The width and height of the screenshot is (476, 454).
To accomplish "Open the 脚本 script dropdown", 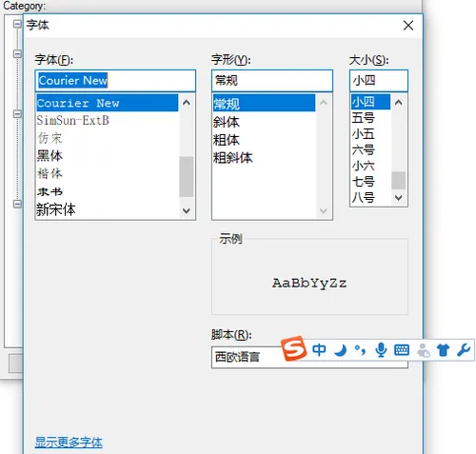I will [x=309, y=357].
